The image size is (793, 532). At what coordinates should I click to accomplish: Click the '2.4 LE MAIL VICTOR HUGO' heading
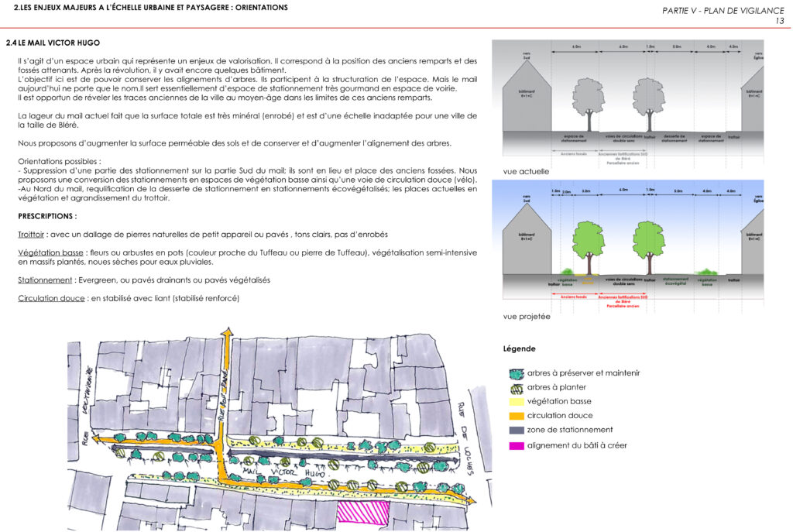pyautogui.click(x=53, y=42)
